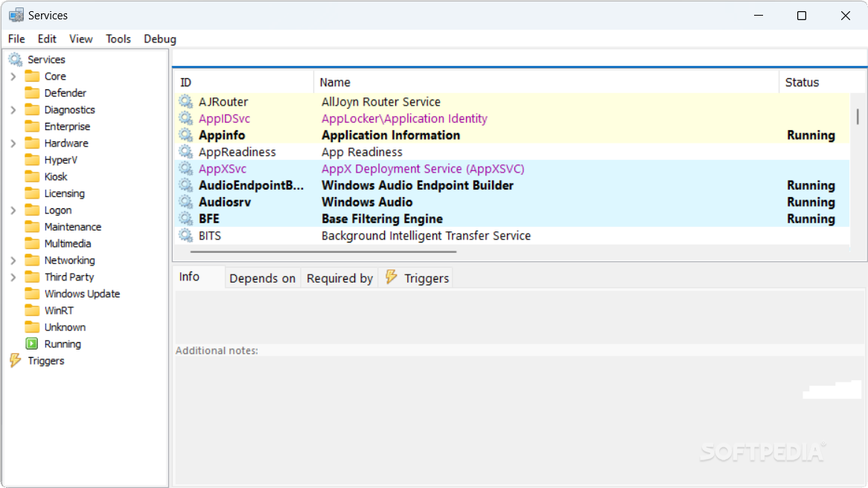Click the HyperV folder icon

tap(32, 159)
